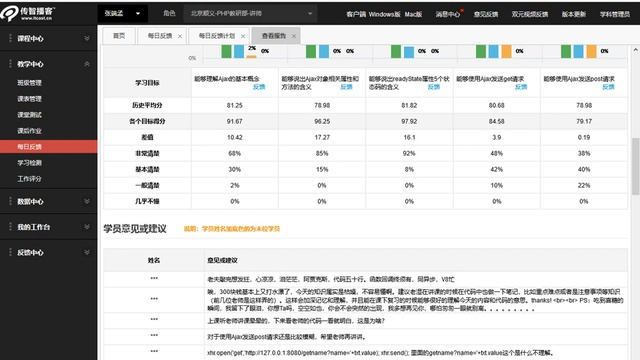Click the vertical scrollbar thumb
The height and width of the screenshot is (360, 640).
click(x=636, y=166)
